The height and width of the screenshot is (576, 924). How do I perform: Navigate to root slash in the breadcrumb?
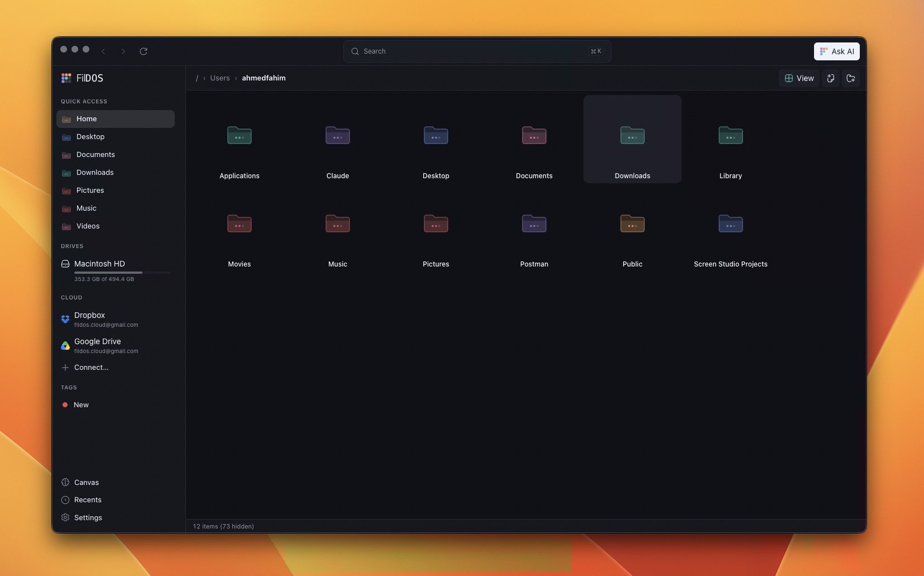[x=197, y=78]
